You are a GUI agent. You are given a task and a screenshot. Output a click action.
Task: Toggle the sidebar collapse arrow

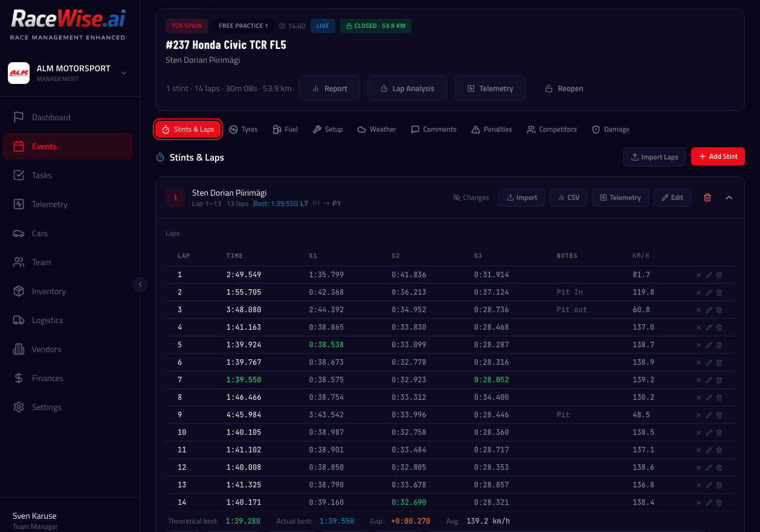pyautogui.click(x=140, y=284)
